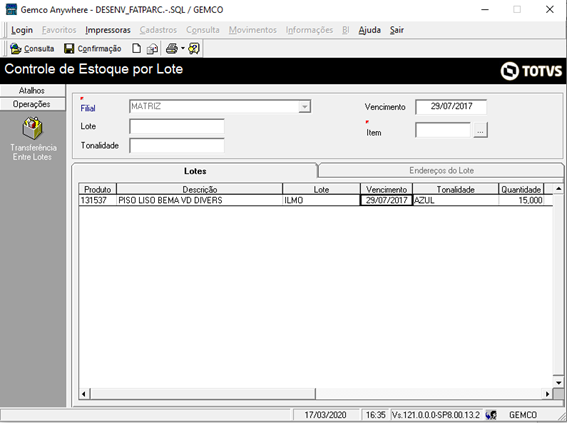567x423 pixels.
Task: Click the Produto column header
Action: (98, 189)
